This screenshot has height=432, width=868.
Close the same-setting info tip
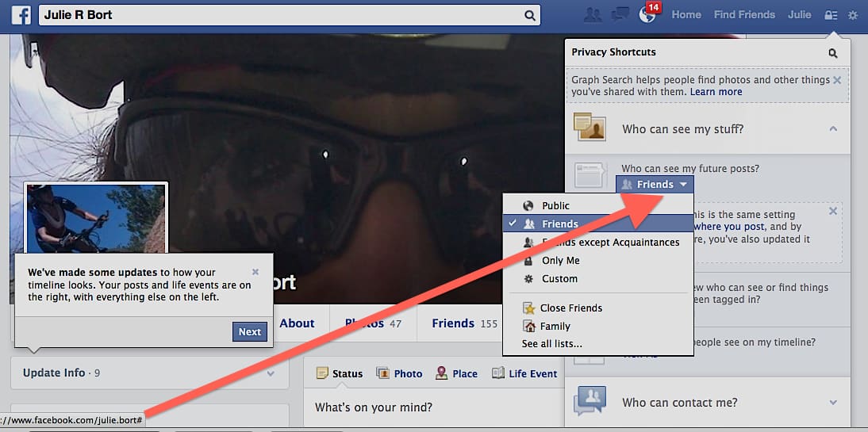click(x=833, y=212)
